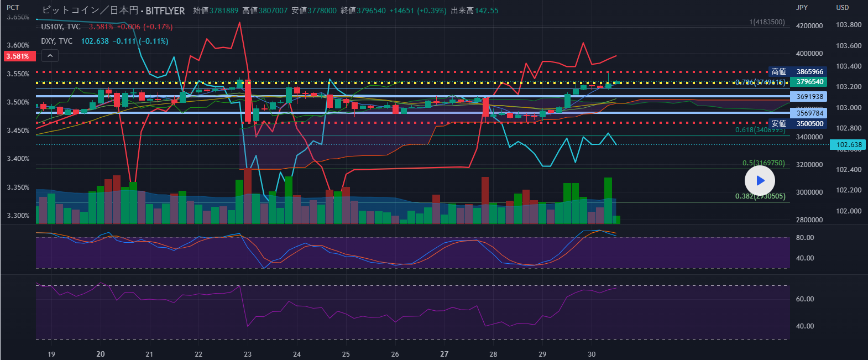This screenshot has height=360, width=868.
Task: Click the 高値 3865966 high price label
Action: click(797, 71)
